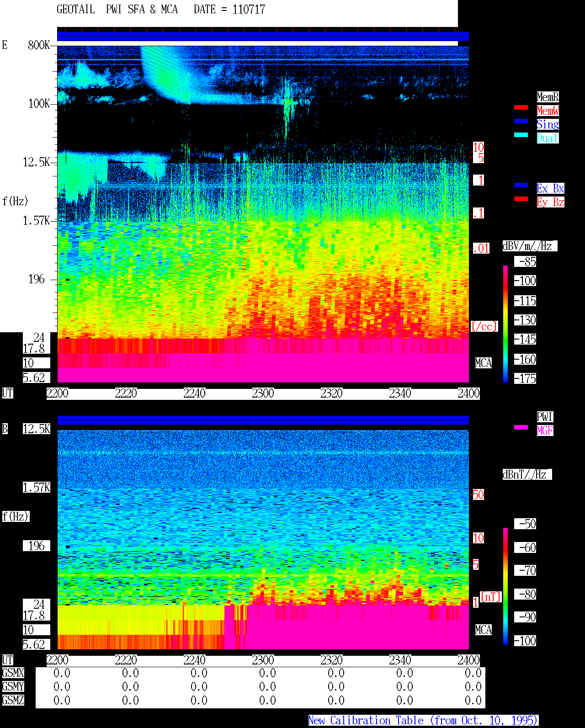Click the magenta MGF color swatch
This screenshot has height=728, width=585.
pos(521,427)
